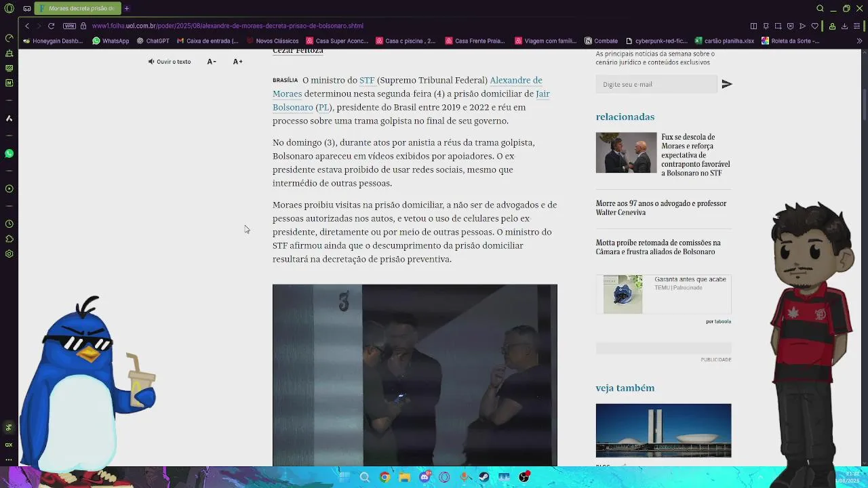The height and width of the screenshot is (488, 868).
Task: Open Walter Ceneviva obituary story
Action: click(661, 208)
